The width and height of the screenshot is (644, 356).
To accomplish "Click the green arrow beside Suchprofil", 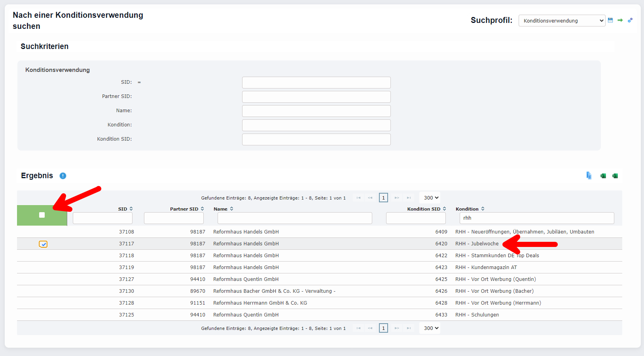I will (620, 20).
